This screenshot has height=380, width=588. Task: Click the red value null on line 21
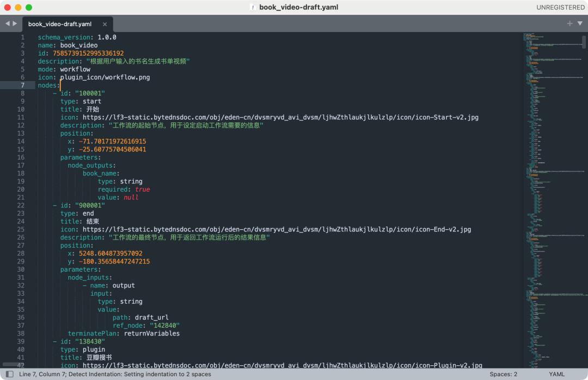tap(131, 198)
